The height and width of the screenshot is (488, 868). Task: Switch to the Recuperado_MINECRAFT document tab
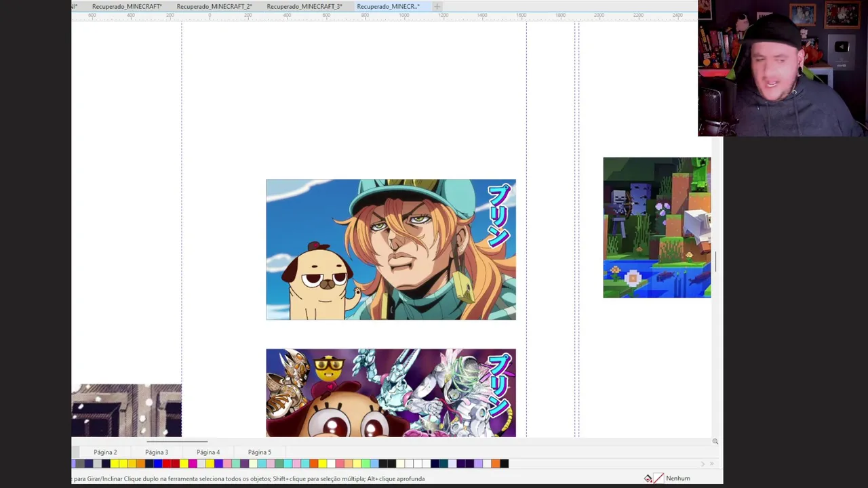pyautogui.click(x=127, y=6)
